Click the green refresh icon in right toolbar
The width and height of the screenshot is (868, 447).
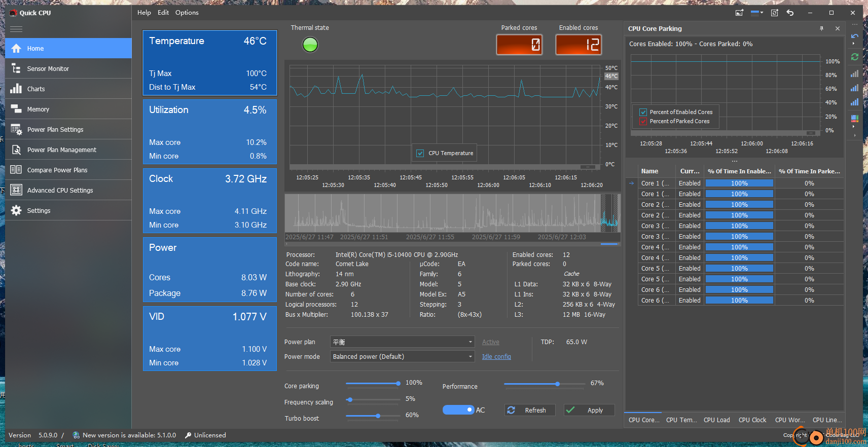[855, 57]
